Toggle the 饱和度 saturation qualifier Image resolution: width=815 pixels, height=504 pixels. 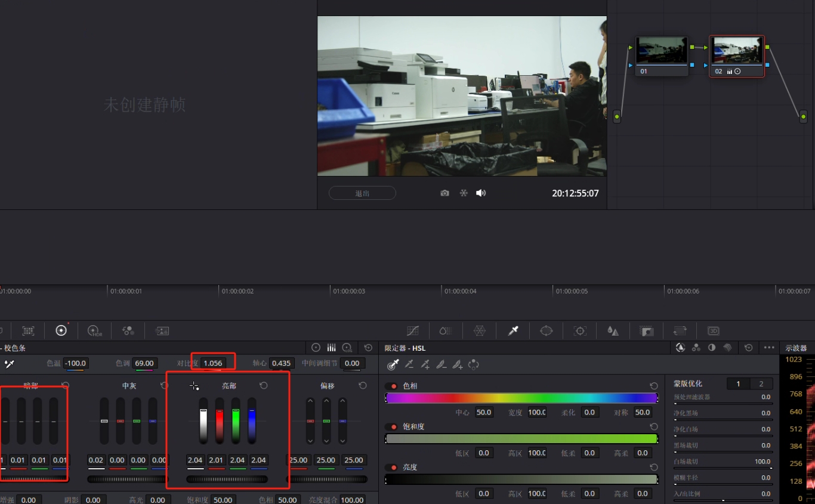coord(391,427)
